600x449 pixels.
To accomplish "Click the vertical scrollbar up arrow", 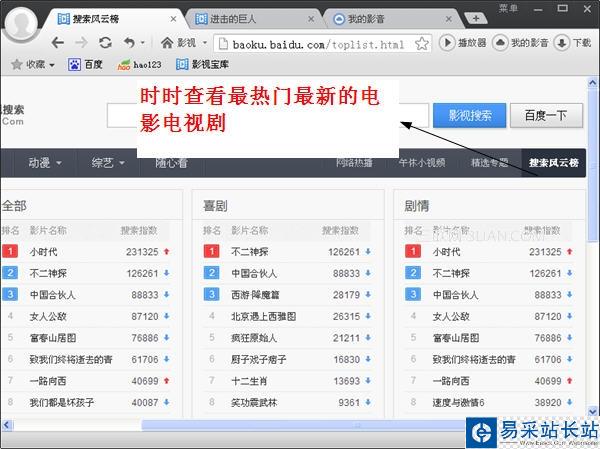I will 593,82.
